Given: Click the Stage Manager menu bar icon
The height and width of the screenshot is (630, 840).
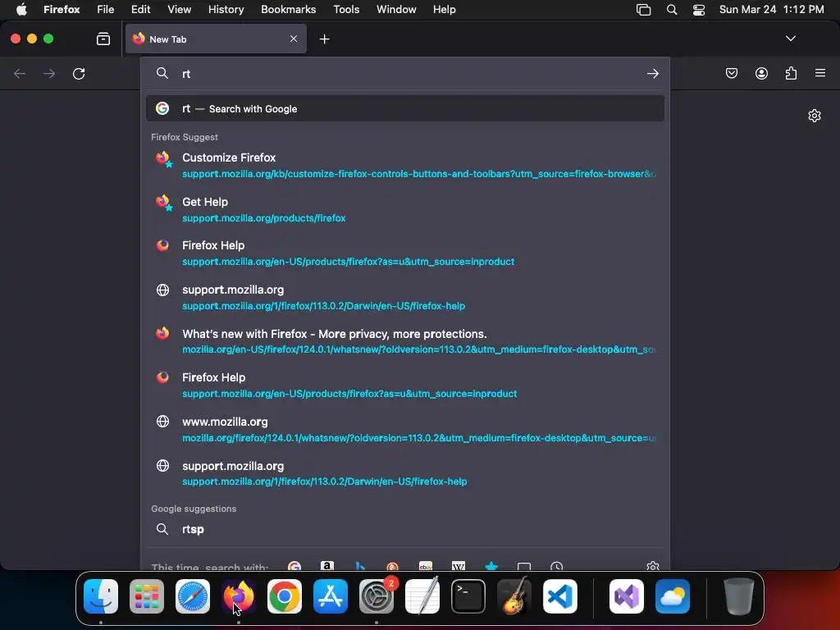Looking at the screenshot, I should pos(643,10).
